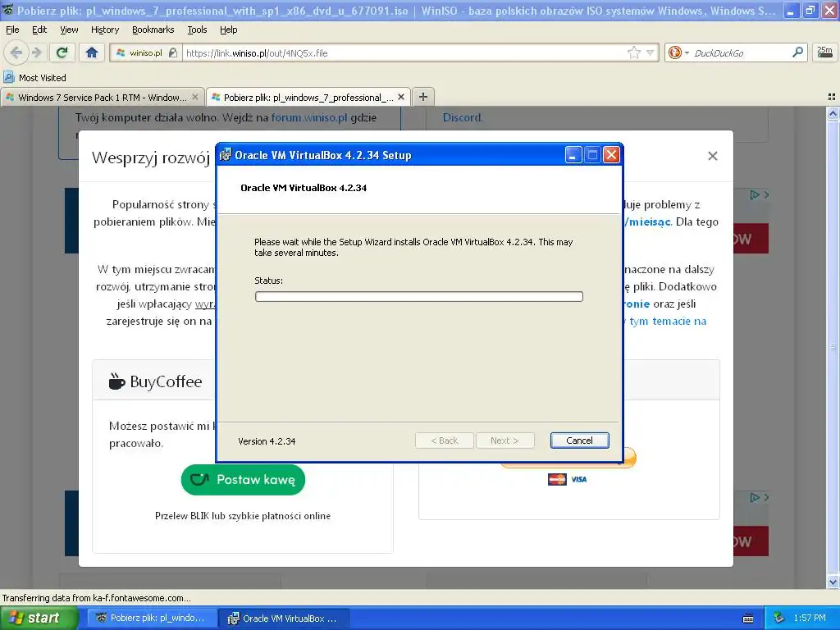Image resolution: width=840 pixels, height=630 pixels.
Task: Open the Most Visited bookmarks folder
Action: click(x=35, y=78)
